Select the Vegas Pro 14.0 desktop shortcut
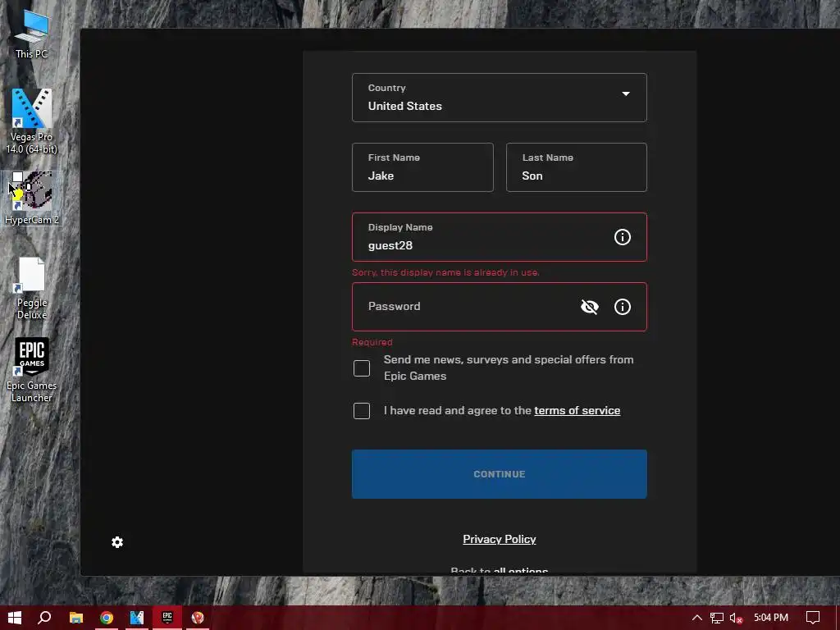Screen dimensions: 840x630 pyautogui.click(x=32, y=121)
